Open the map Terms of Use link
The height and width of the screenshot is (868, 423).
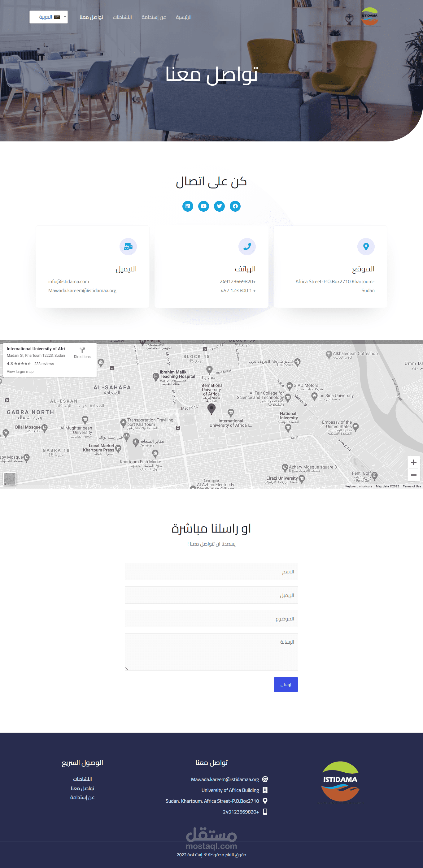coord(412,486)
